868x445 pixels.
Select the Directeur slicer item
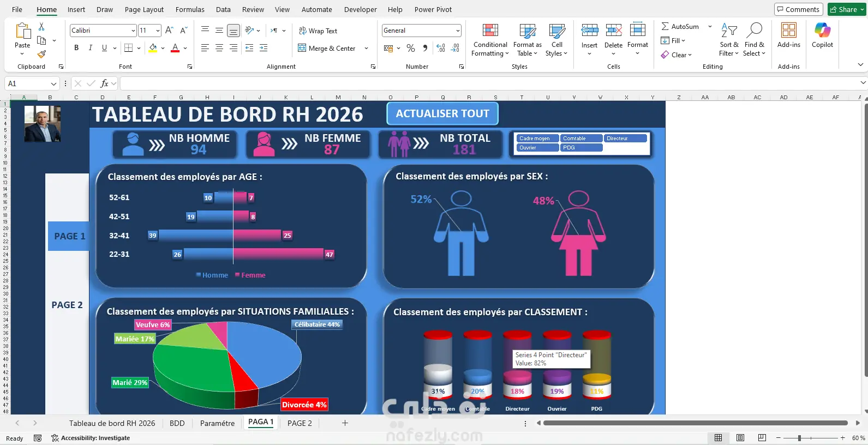pos(625,139)
